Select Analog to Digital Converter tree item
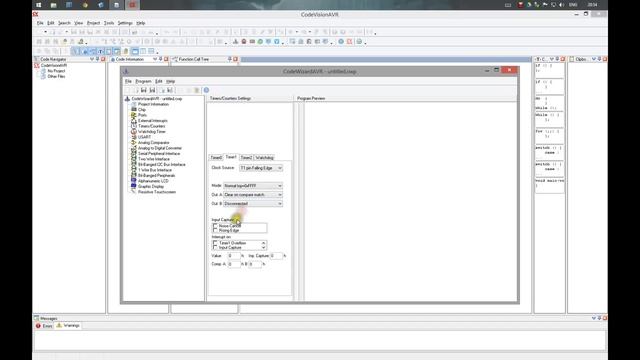Viewport: 640px width, 360px height. (160, 148)
